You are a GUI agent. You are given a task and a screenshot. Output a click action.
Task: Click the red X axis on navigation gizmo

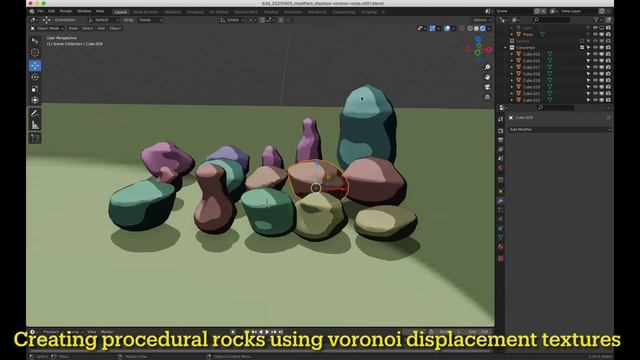[489, 50]
